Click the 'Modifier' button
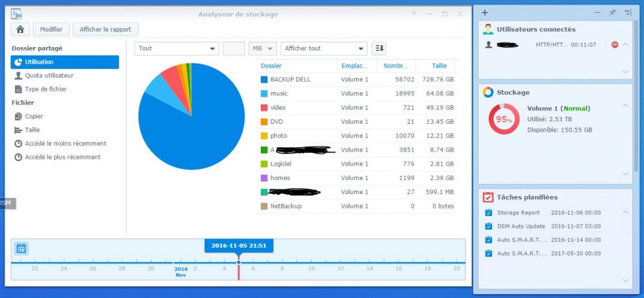644x298 pixels. [52, 29]
